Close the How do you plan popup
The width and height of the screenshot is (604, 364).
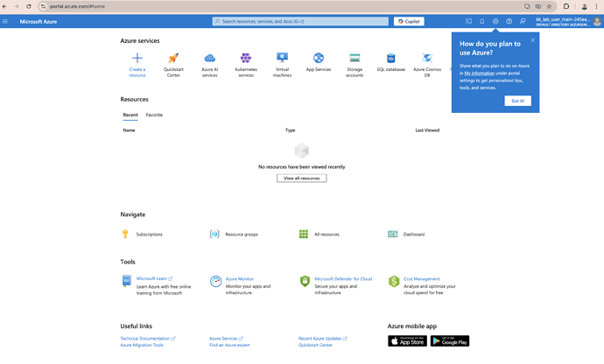[x=533, y=40]
